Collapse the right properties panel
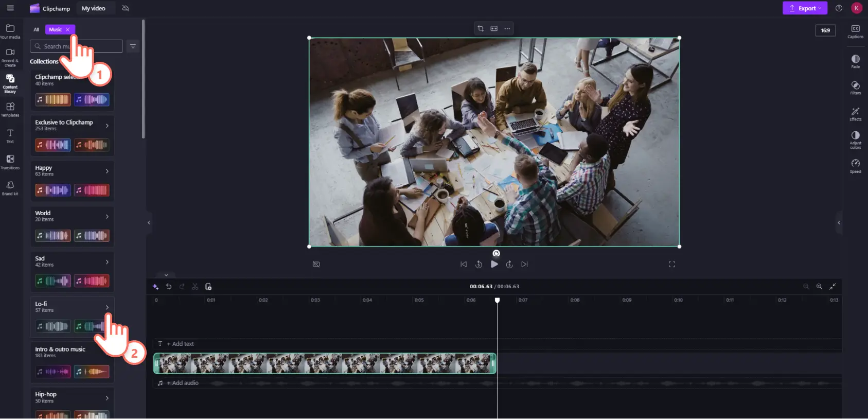The height and width of the screenshot is (419, 868). click(839, 222)
